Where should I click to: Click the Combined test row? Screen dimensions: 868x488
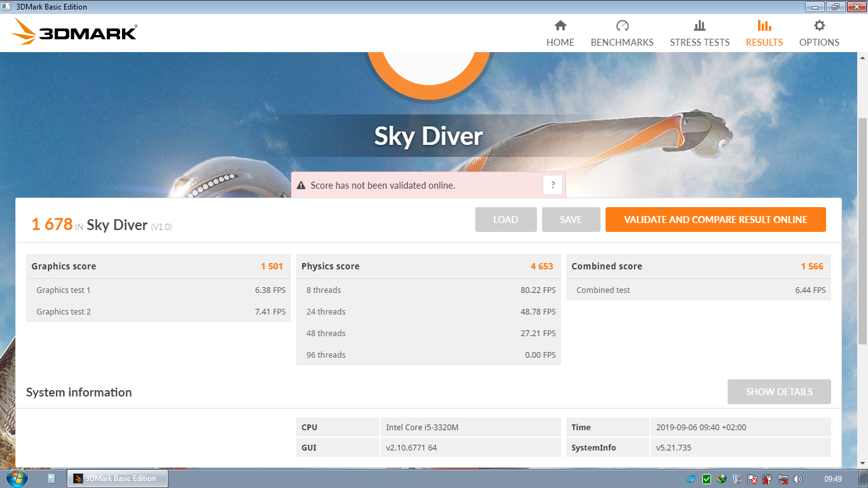(x=698, y=290)
